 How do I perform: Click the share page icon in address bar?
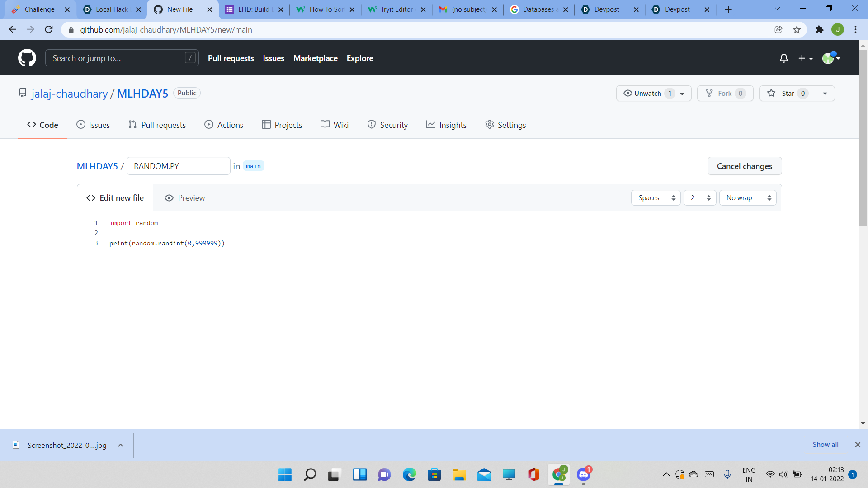point(778,30)
